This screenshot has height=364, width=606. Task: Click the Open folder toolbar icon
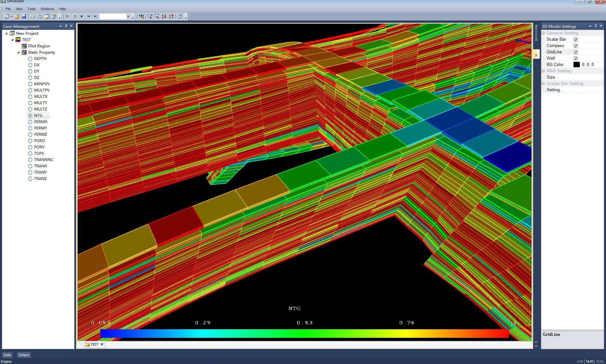(x=17, y=16)
